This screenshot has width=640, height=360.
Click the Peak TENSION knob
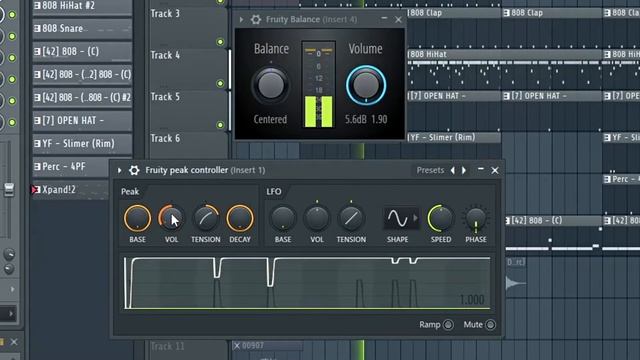[x=206, y=218]
